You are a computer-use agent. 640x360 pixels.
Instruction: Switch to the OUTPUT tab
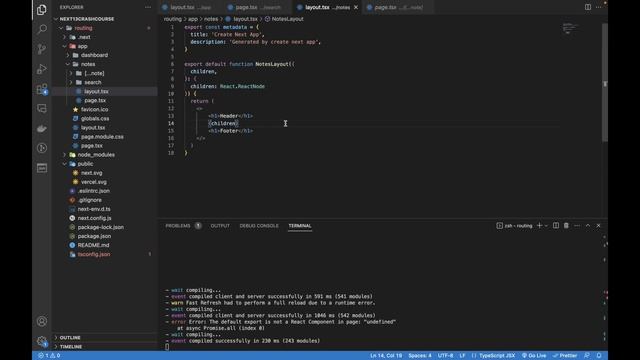pyautogui.click(x=220, y=226)
